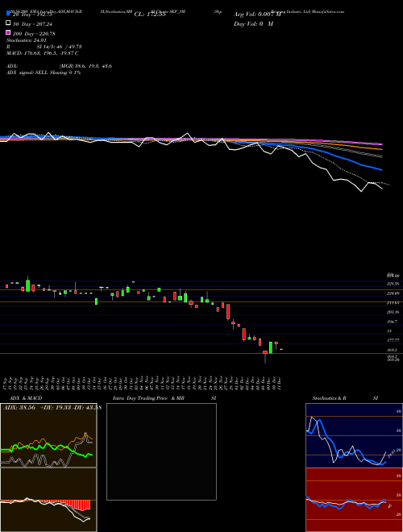The image size is (403, 532).
Task: Click the 220.09 price axis label
Action: tap(393, 293)
